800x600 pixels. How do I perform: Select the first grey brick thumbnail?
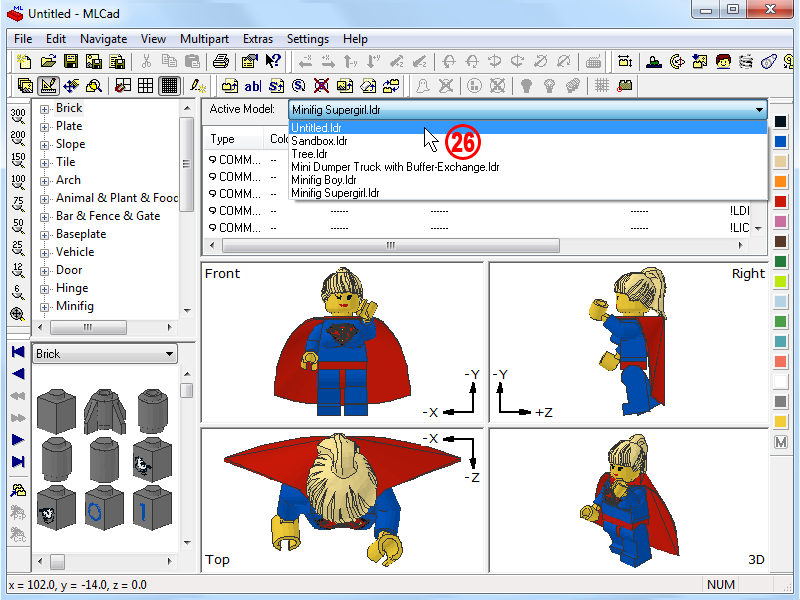pos(56,412)
